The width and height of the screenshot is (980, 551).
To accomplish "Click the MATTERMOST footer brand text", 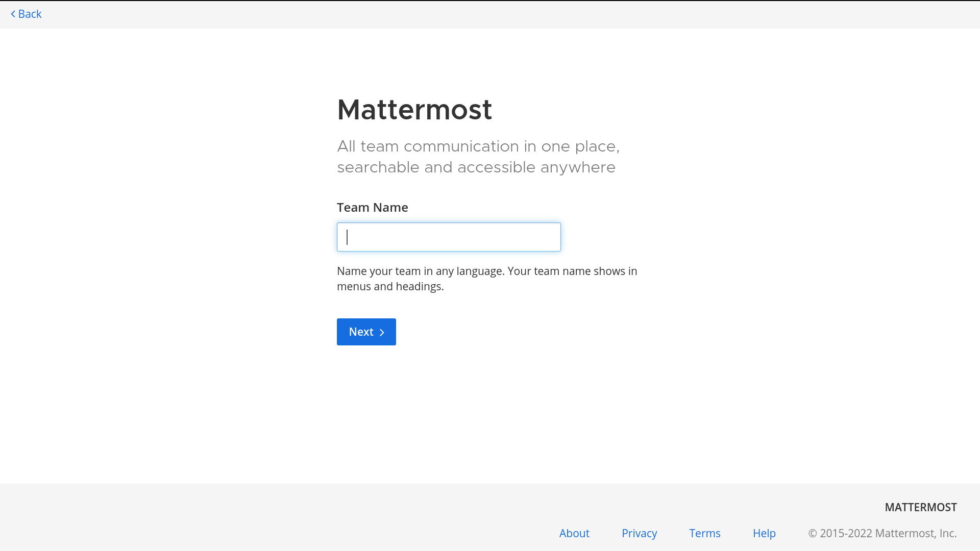I will pyautogui.click(x=920, y=507).
